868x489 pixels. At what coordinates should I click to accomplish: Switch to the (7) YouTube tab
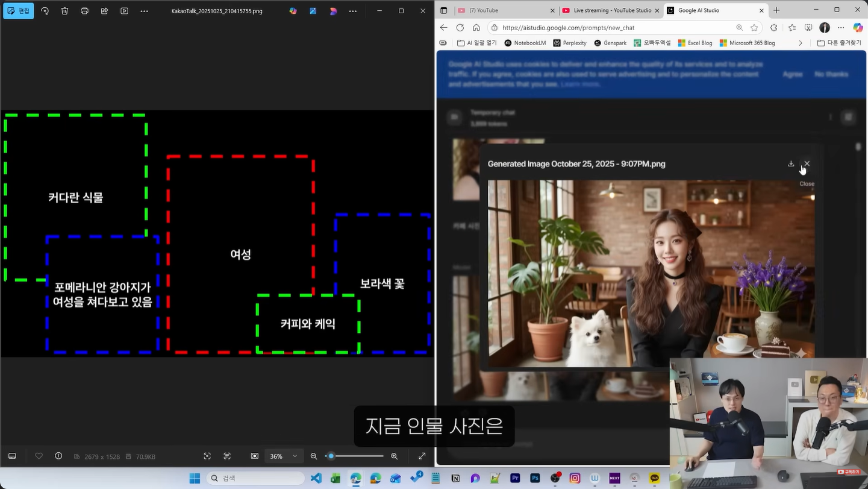point(506,10)
